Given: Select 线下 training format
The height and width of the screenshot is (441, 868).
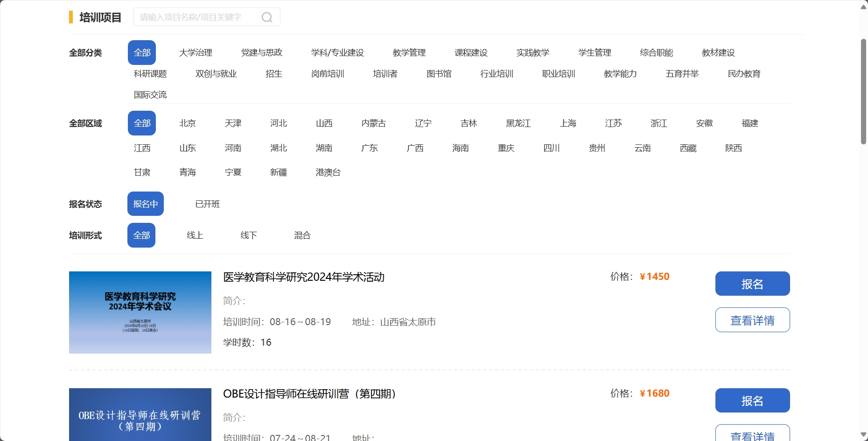Looking at the screenshot, I should [249, 235].
